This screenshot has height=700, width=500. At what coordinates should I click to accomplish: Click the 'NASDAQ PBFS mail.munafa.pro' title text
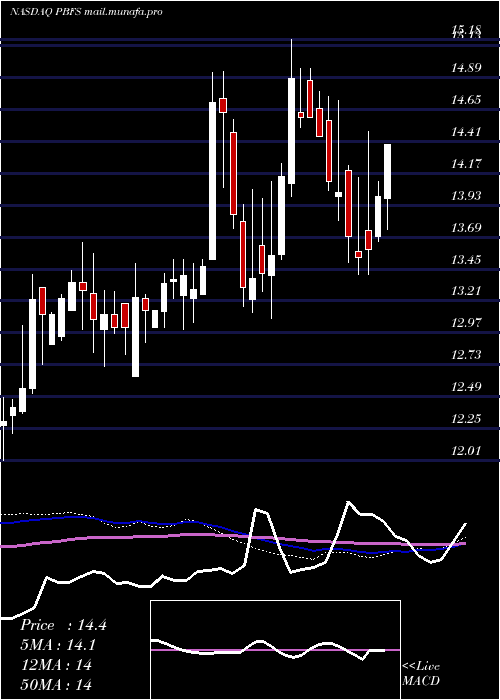(86, 12)
